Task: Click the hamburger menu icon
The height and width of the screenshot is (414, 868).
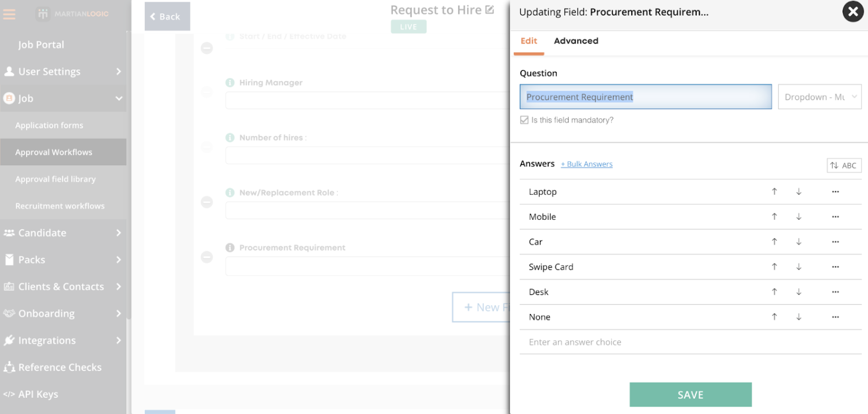Action: click(x=9, y=14)
